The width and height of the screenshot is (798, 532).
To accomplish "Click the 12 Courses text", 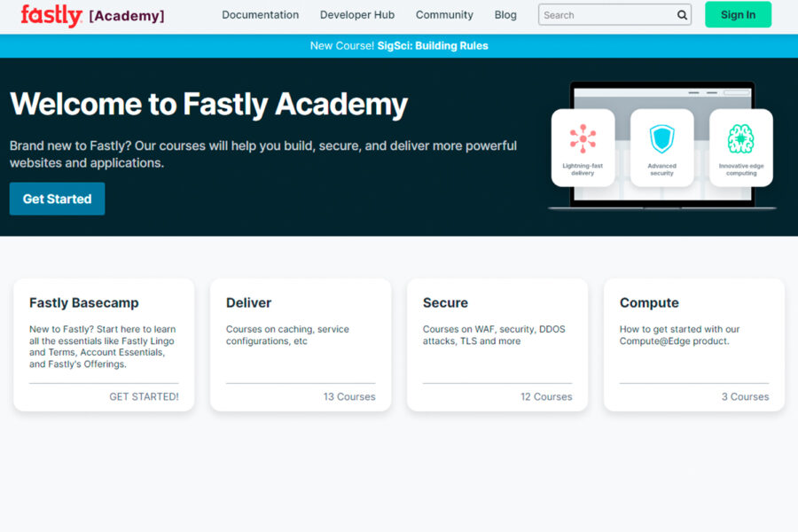I will (x=546, y=396).
